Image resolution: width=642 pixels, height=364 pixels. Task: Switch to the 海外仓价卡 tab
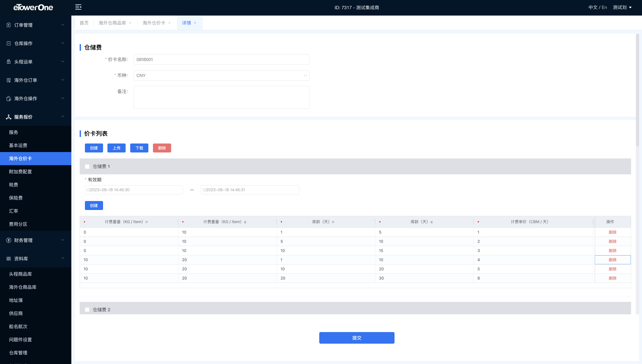pyautogui.click(x=154, y=23)
